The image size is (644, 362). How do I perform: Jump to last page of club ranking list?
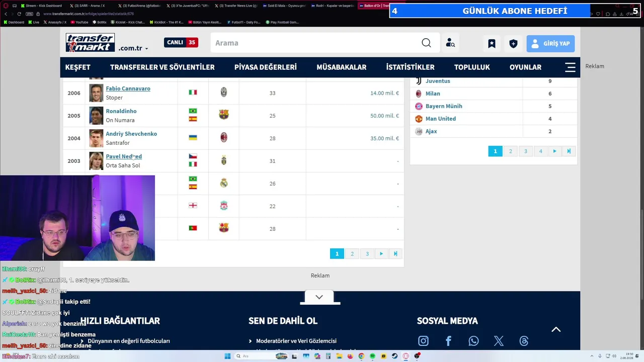click(x=569, y=151)
